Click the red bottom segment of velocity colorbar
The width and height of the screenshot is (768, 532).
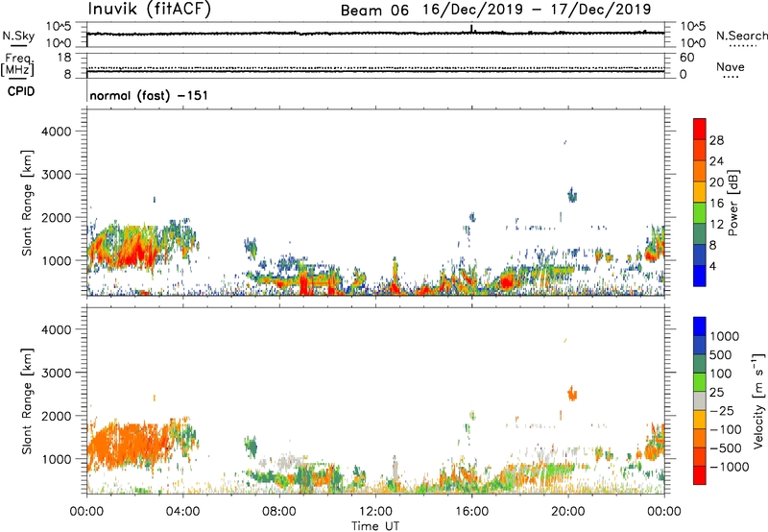click(700, 475)
